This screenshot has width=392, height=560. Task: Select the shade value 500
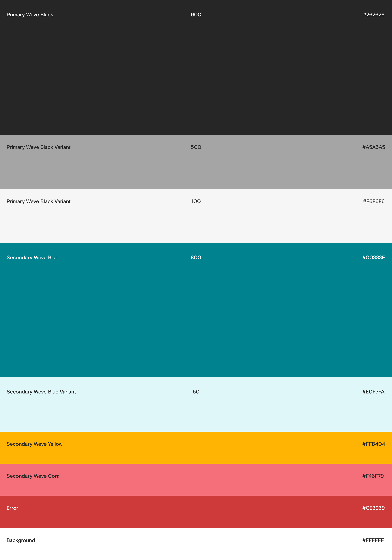click(196, 147)
